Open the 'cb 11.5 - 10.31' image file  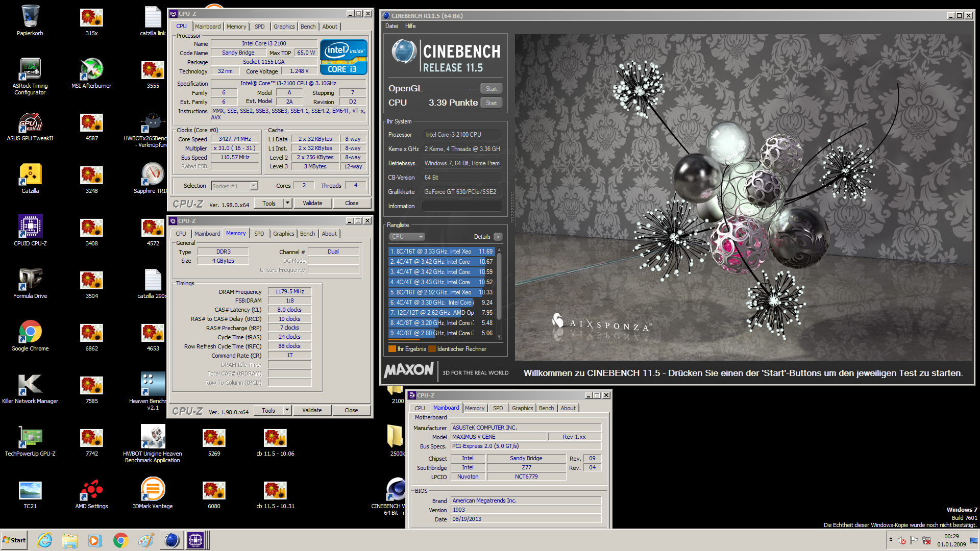[275, 494]
